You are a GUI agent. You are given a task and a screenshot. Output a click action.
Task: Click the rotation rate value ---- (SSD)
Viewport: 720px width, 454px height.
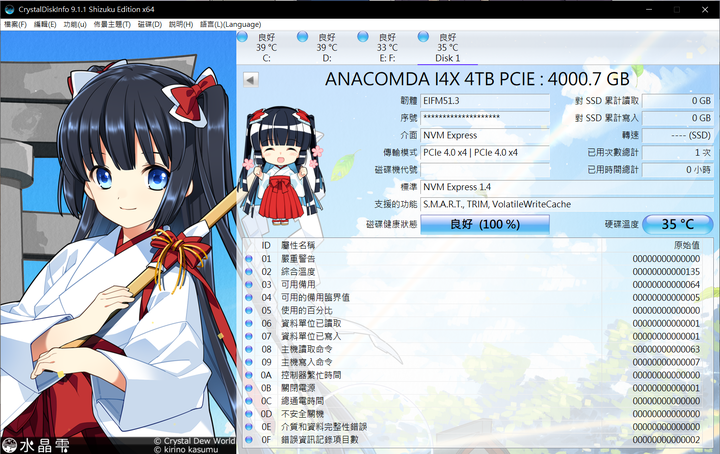678,135
